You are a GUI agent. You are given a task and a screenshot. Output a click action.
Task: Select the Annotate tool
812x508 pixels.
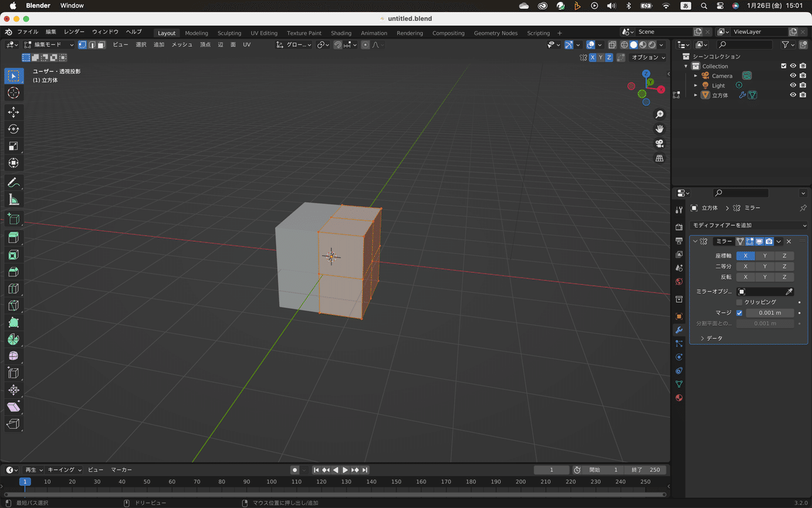coord(14,182)
